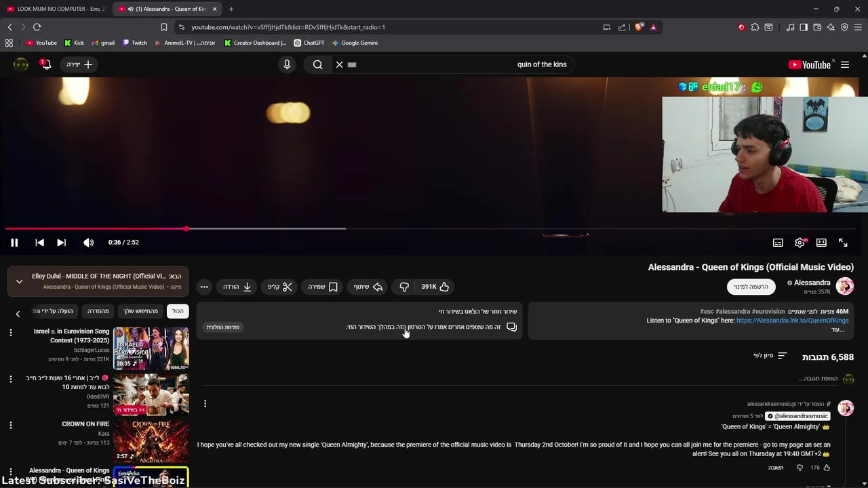Open the YouTube account avatar menu
Viewport: 868px width, 488px height.
click(x=20, y=64)
